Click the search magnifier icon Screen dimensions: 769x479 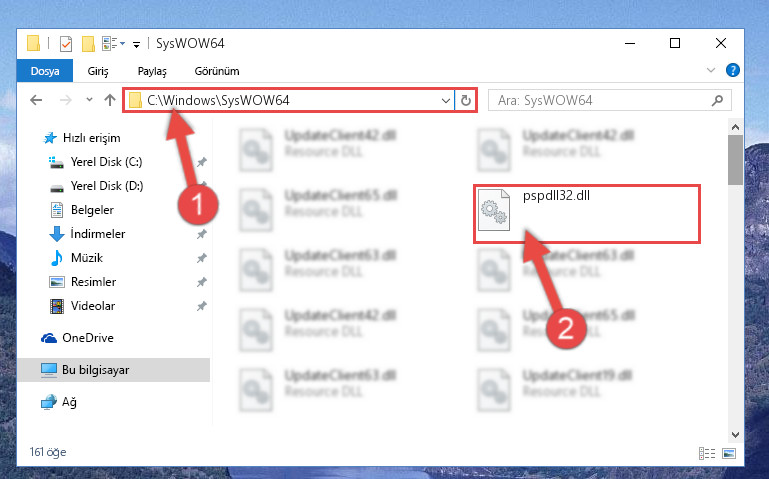point(717,101)
